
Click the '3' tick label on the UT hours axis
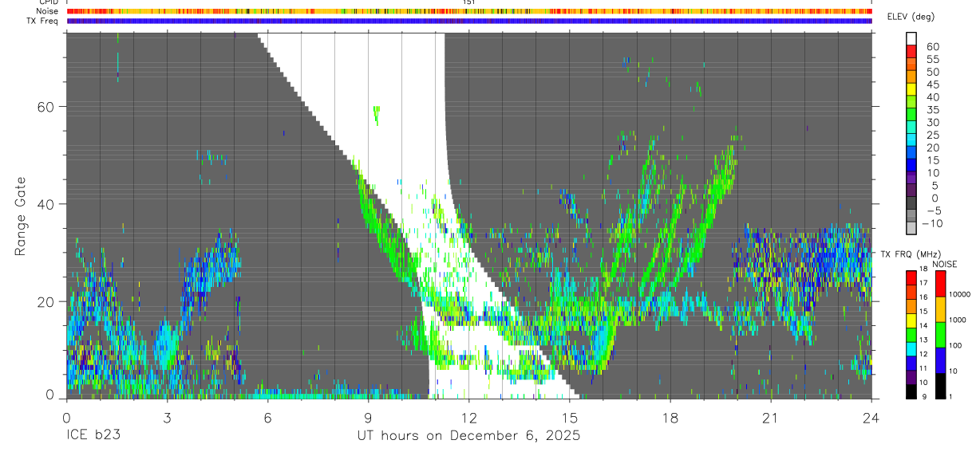pyautogui.click(x=167, y=417)
